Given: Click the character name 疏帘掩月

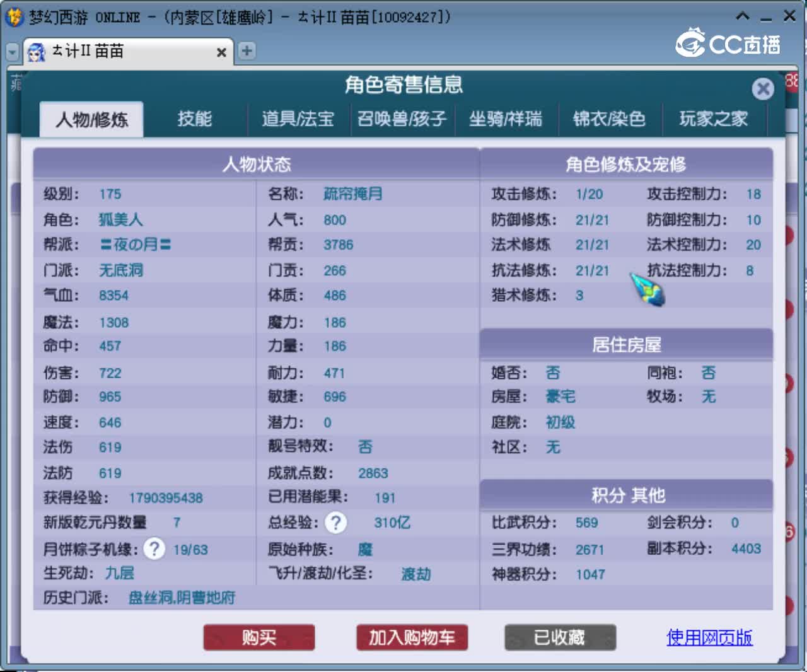Looking at the screenshot, I should [353, 194].
